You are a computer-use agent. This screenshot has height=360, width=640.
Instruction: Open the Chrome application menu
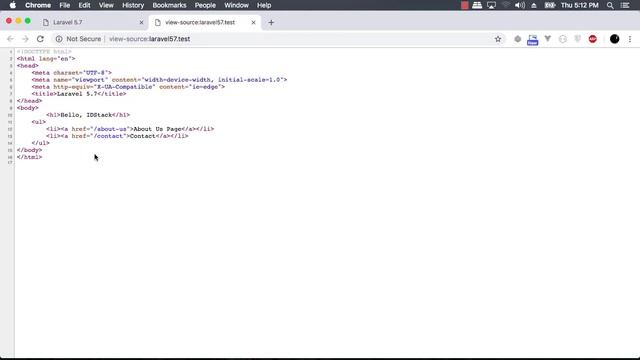tap(38, 5)
